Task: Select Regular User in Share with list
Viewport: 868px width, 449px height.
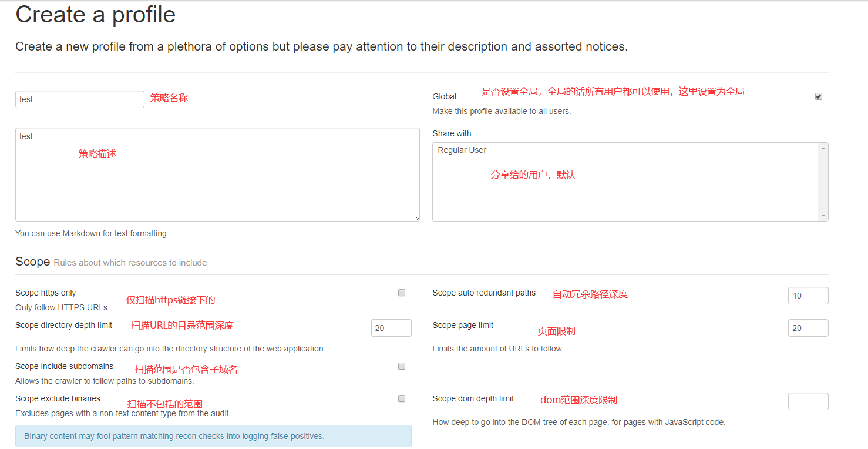Action: (462, 150)
